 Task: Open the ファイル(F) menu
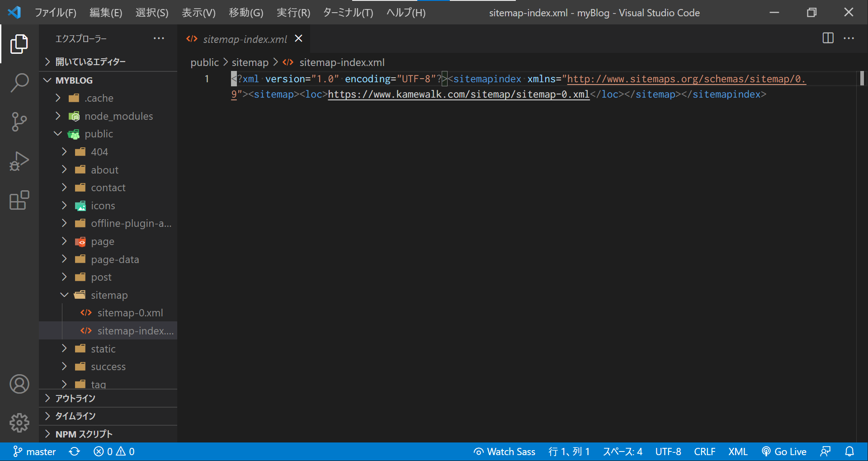pos(56,13)
